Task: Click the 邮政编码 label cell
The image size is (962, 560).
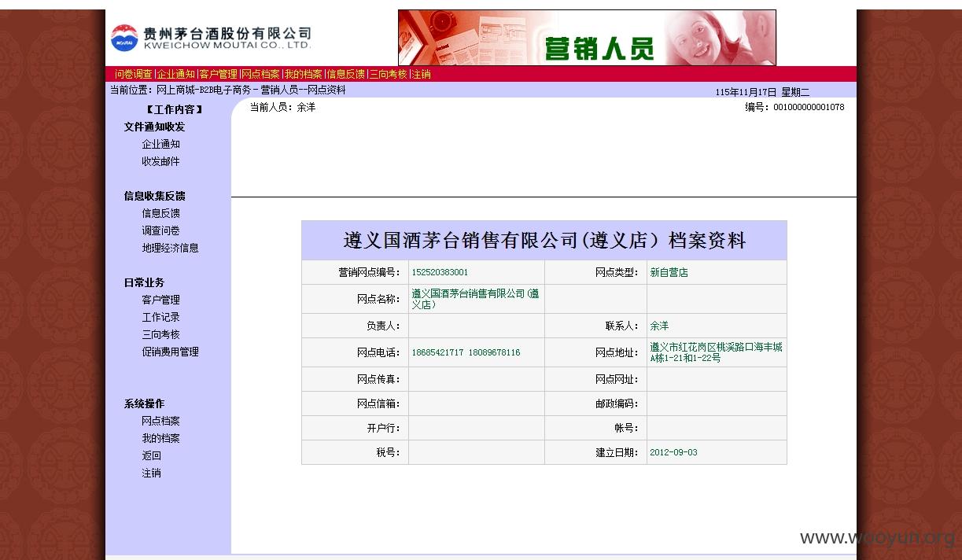Action: (596, 403)
